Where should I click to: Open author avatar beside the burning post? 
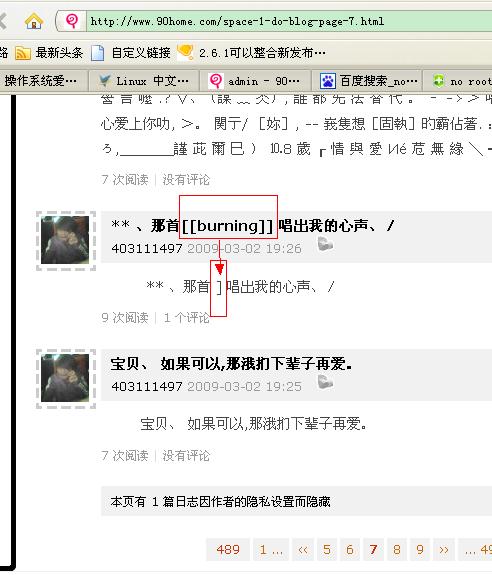(x=65, y=240)
